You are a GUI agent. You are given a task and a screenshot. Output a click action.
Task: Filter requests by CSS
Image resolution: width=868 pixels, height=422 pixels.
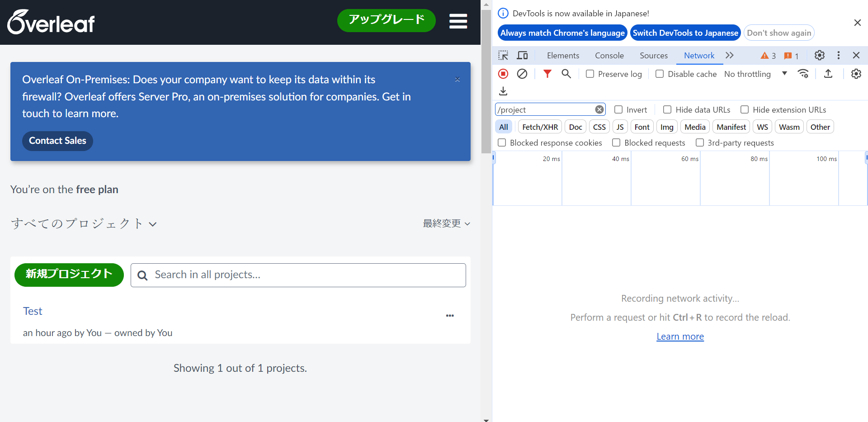[599, 127]
